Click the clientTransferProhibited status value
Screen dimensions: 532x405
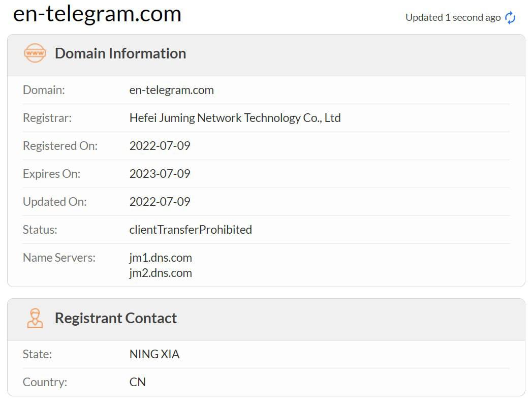(191, 230)
